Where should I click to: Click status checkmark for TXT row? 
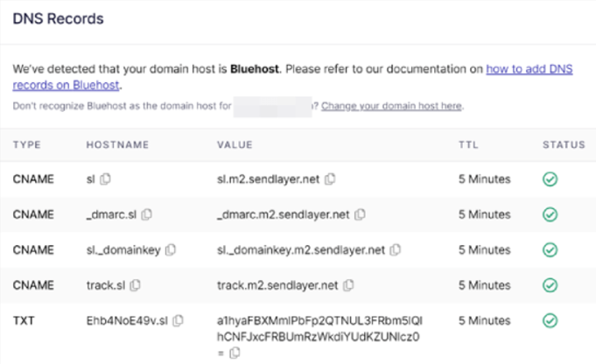pyautogui.click(x=550, y=320)
